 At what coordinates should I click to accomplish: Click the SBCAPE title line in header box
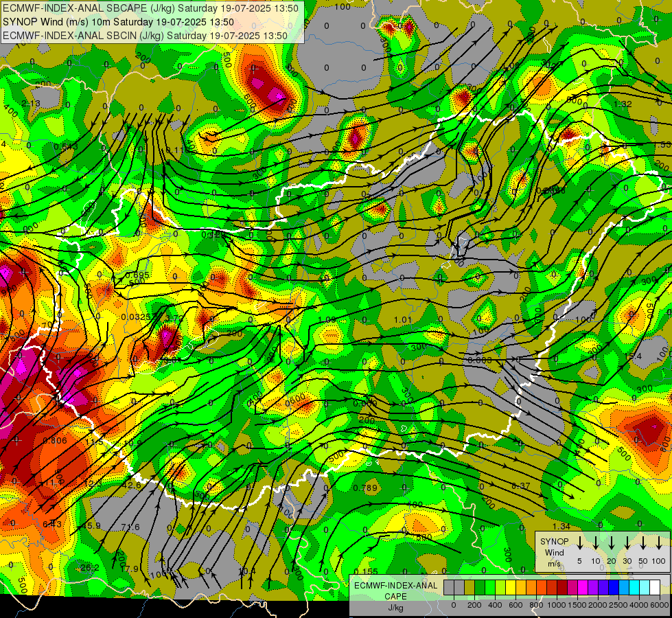(x=150, y=8)
